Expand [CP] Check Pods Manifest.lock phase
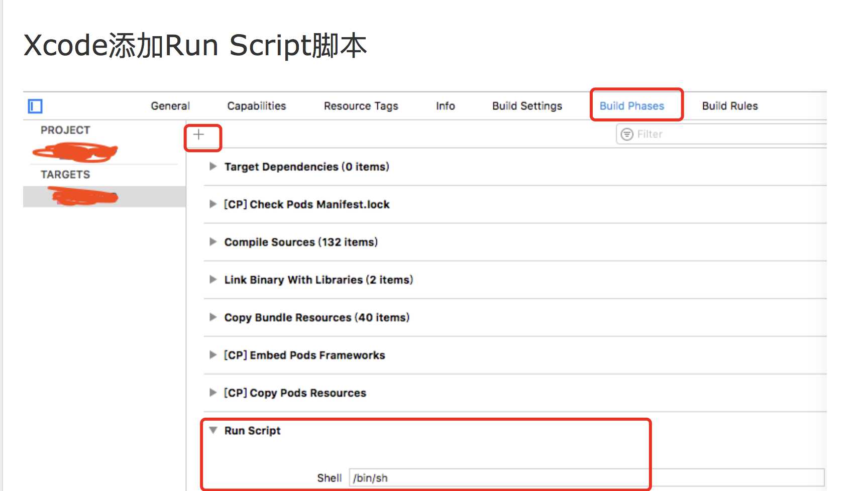This screenshot has height=491, width=868. (213, 204)
